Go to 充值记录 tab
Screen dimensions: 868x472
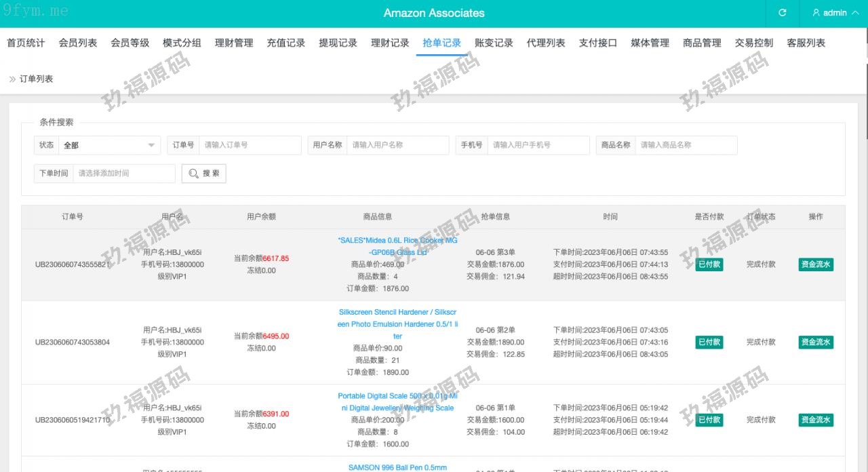click(x=285, y=43)
